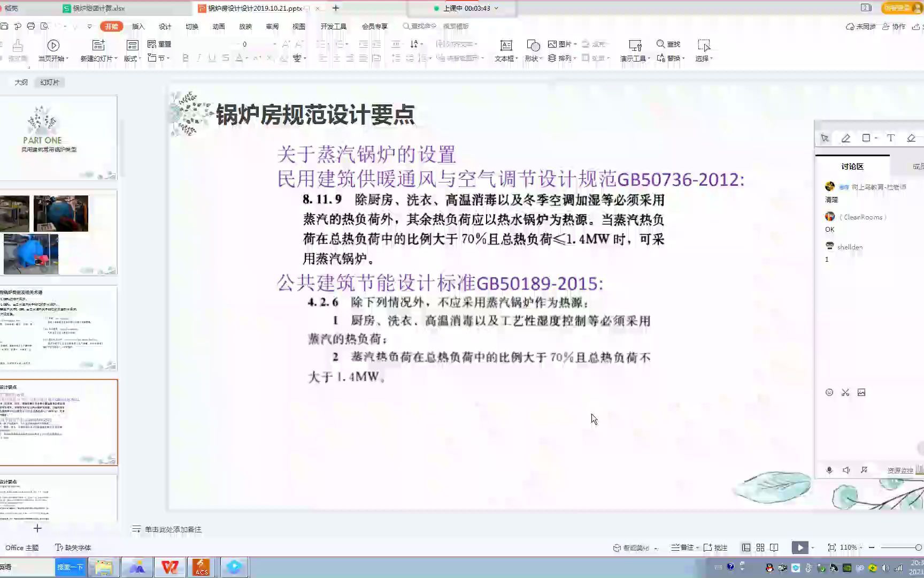Play slideshow from status bar
Screen dimensions: 924x578
(799, 547)
